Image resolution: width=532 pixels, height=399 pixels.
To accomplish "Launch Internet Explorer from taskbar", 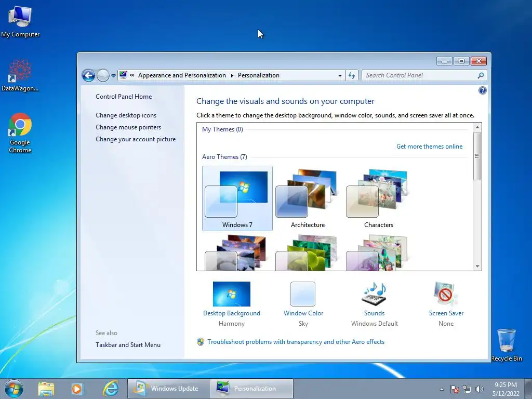I will coord(111,389).
